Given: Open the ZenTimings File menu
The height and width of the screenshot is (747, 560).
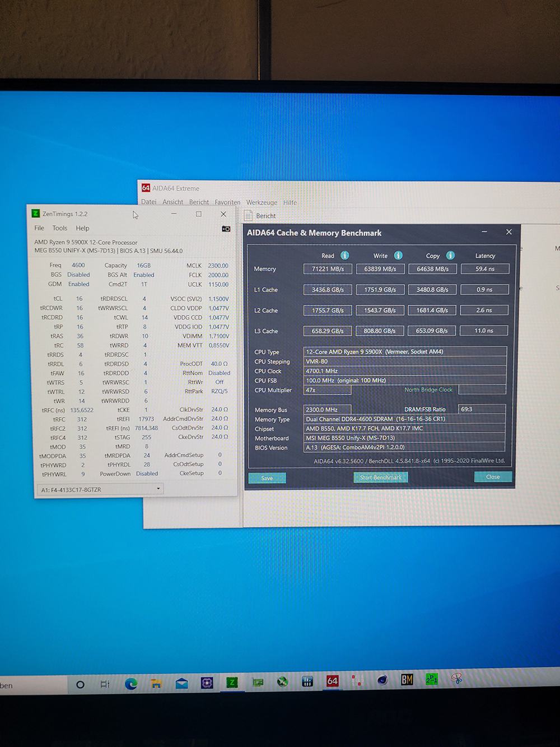Looking at the screenshot, I should tap(39, 228).
